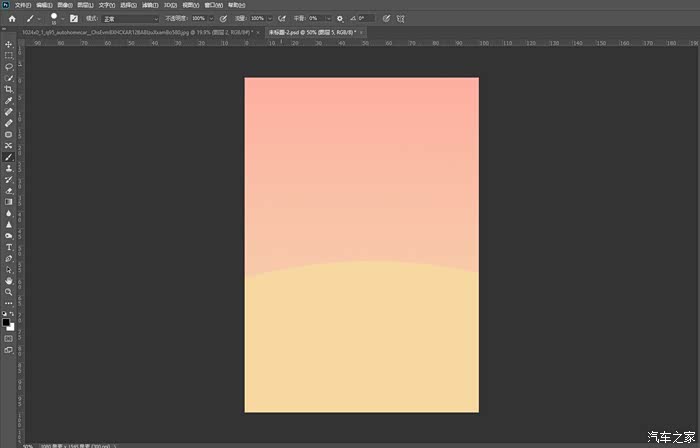Expand the opacity (不透明度) value dropdown
The width and height of the screenshot is (700, 448).
[x=211, y=18]
